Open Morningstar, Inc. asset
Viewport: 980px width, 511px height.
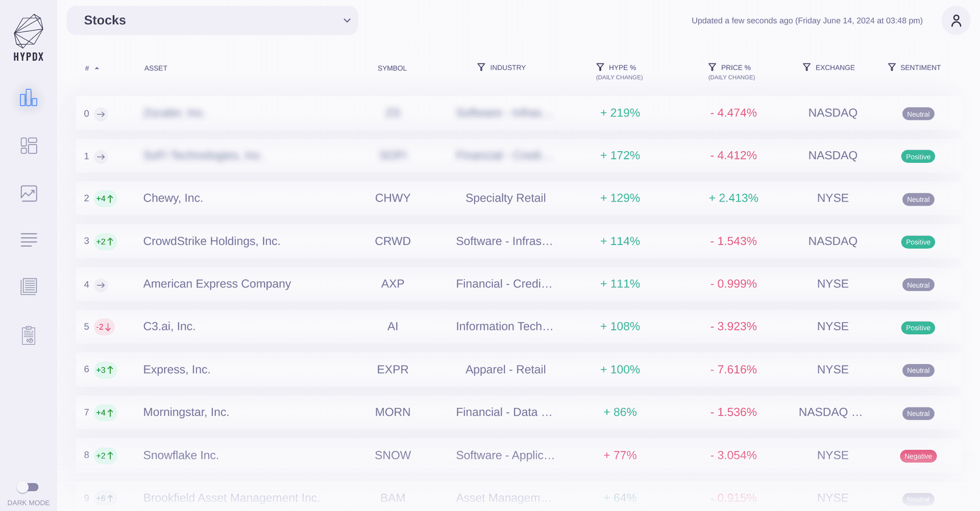(x=186, y=412)
